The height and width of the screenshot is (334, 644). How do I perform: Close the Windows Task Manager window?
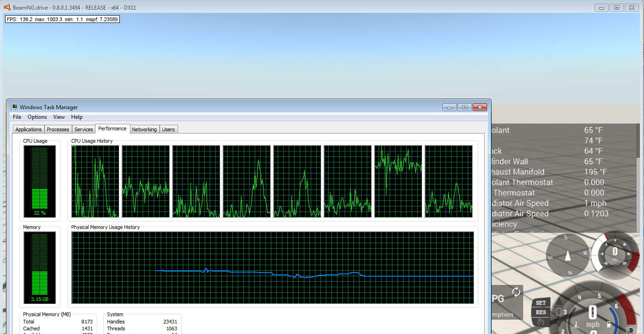[x=480, y=107]
